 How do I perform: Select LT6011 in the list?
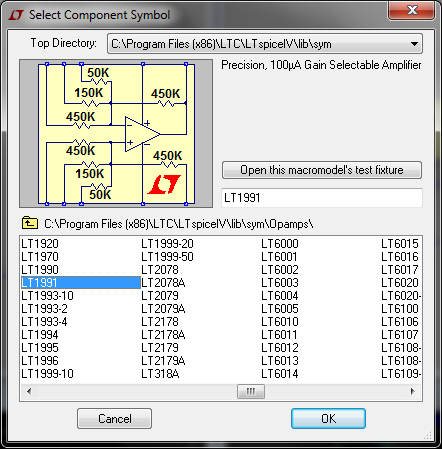click(x=279, y=335)
